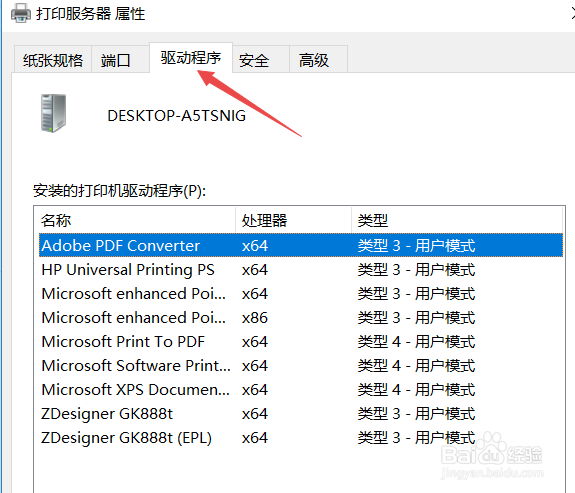Click the server computer icon
575x493 pixels.
54,113
